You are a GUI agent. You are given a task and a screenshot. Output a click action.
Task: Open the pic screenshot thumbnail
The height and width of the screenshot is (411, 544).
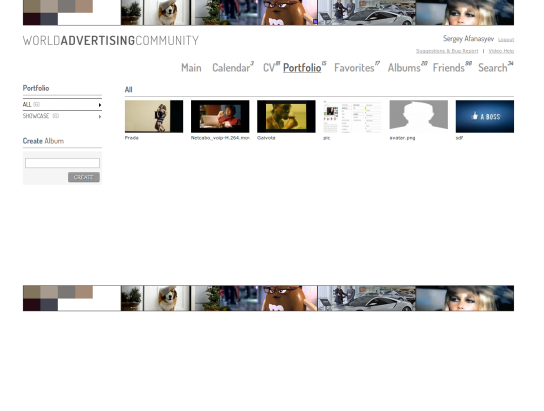tap(352, 116)
